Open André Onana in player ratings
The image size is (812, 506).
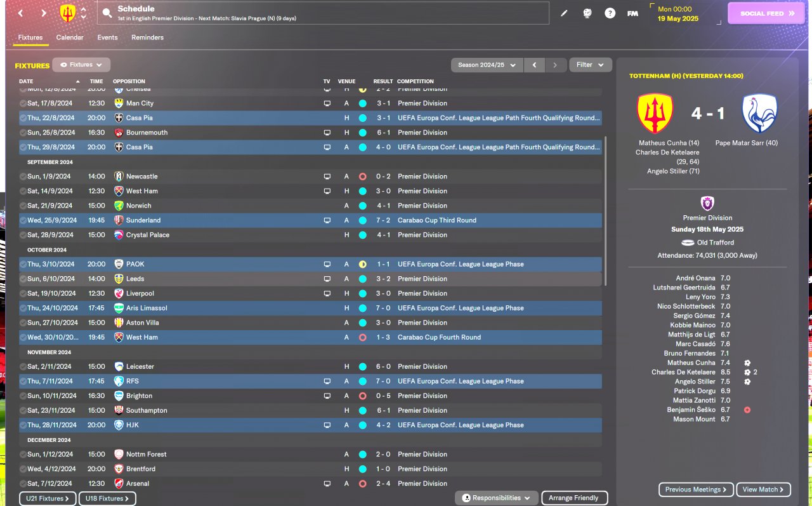click(696, 278)
